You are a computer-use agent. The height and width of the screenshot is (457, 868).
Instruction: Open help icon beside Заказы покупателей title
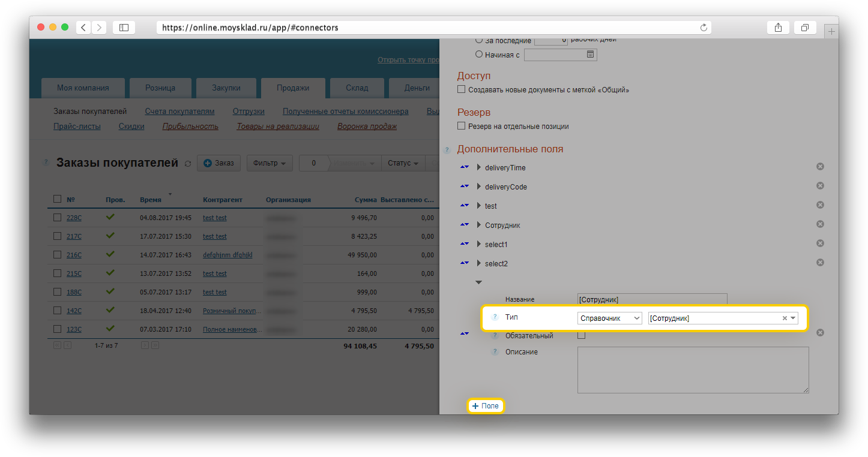tap(46, 163)
